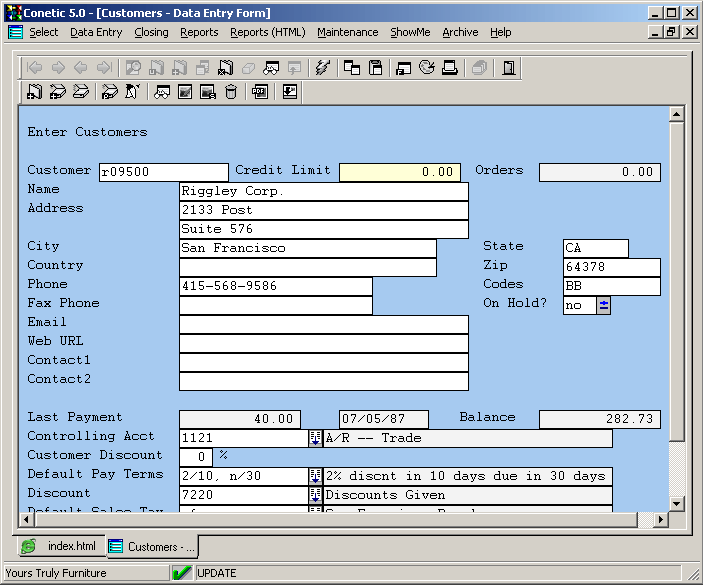The image size is (703, 585).
Task: Expand the Default Pay Terms lookup list
Action: click(315, 476)
